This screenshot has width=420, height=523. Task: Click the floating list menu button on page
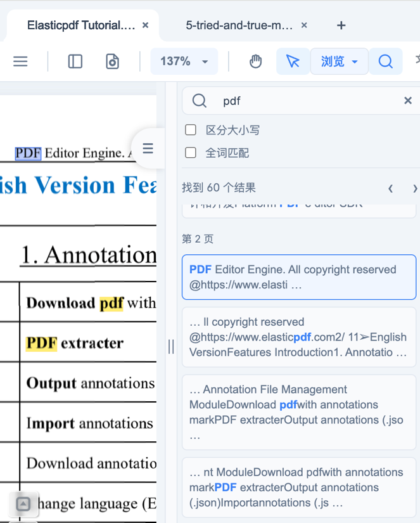coord(148,148)
